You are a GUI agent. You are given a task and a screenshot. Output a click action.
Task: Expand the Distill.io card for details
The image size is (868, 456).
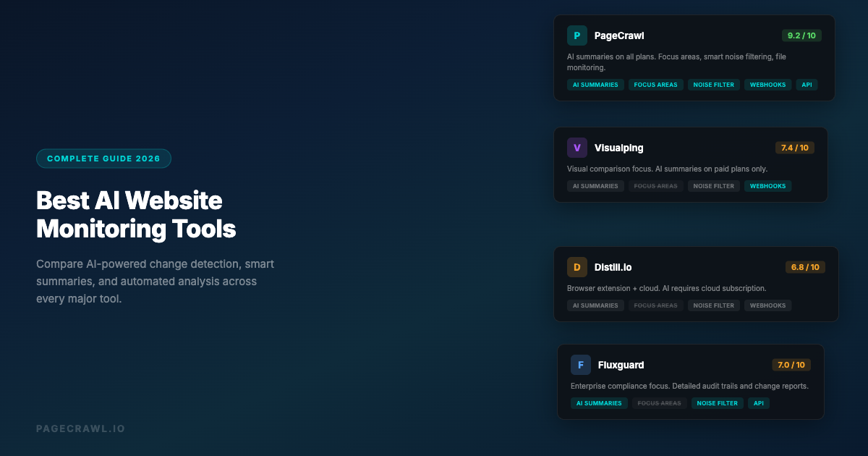[x=694, y=284]
